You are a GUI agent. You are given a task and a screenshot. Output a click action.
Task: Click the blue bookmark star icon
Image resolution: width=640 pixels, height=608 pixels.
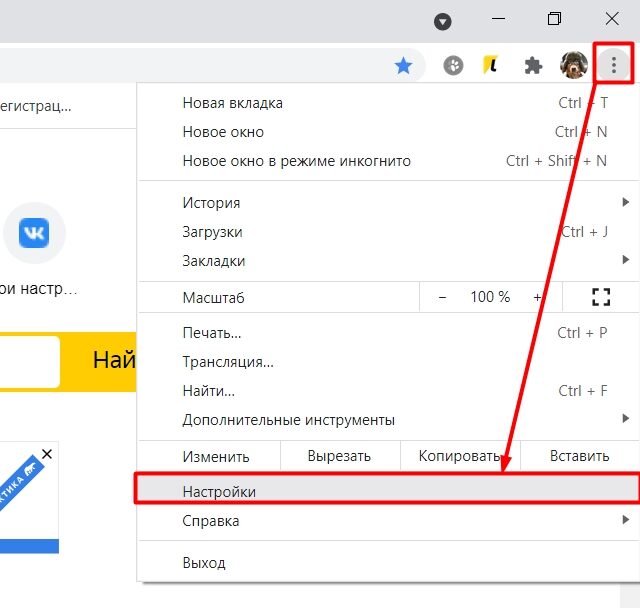point(403,66)
